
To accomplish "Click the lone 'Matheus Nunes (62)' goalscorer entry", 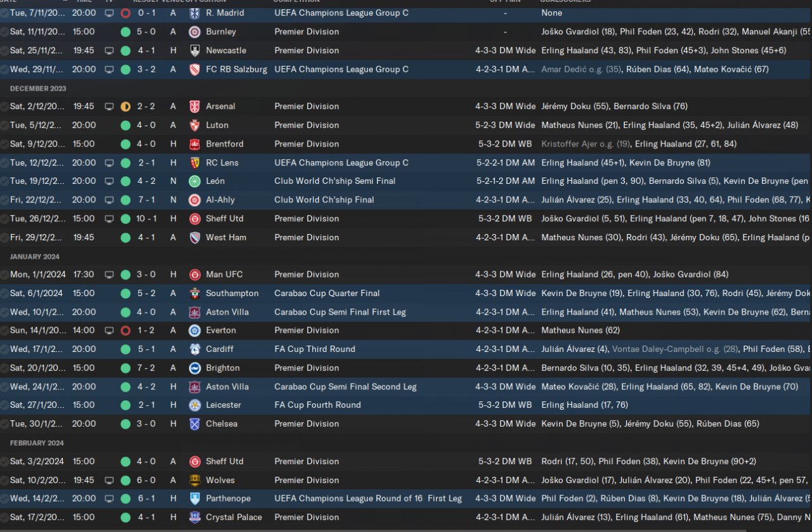I will coord(580,330).
